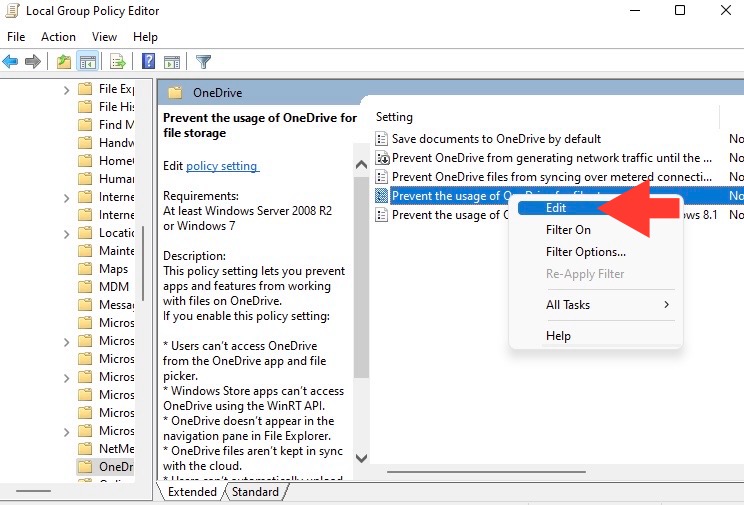This screenshot has height=505, width=744.
Task: Select the OneDr folder in the tree
Action: pyautogui.click(x=105, y=467)
